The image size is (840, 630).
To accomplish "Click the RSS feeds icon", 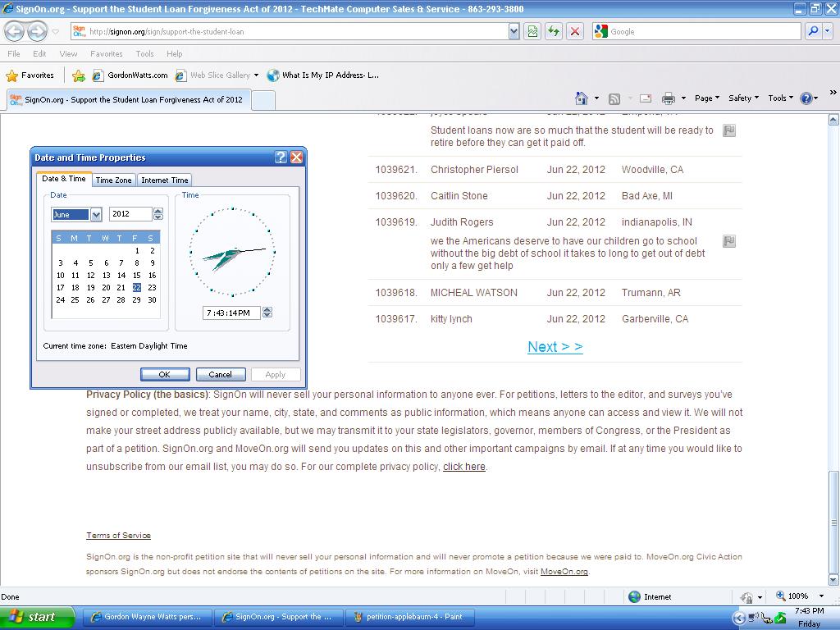I will pyautogui.click(x=614, y=98).
